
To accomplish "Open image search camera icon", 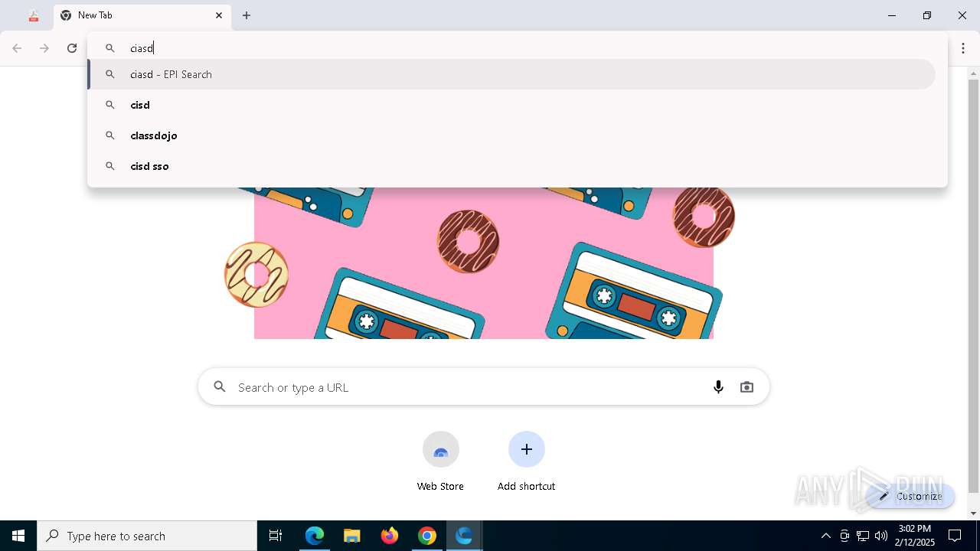I will click(x=746, y=387).
